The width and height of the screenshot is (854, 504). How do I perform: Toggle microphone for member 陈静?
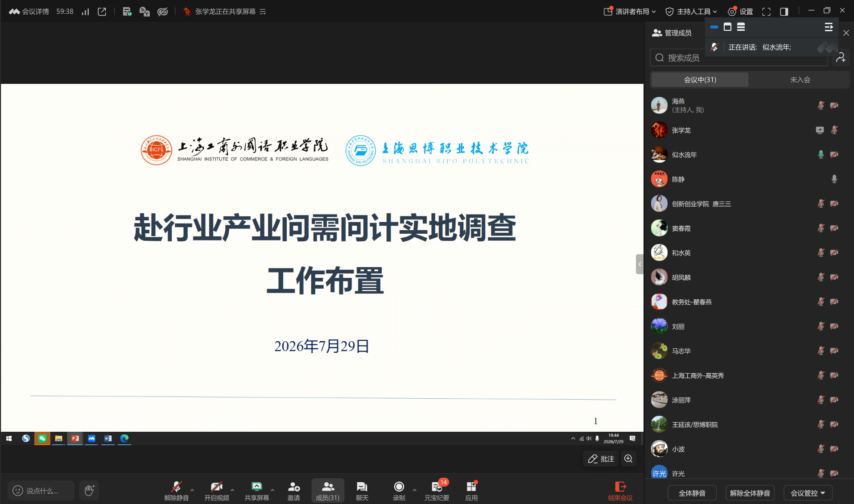pos(834,179)
